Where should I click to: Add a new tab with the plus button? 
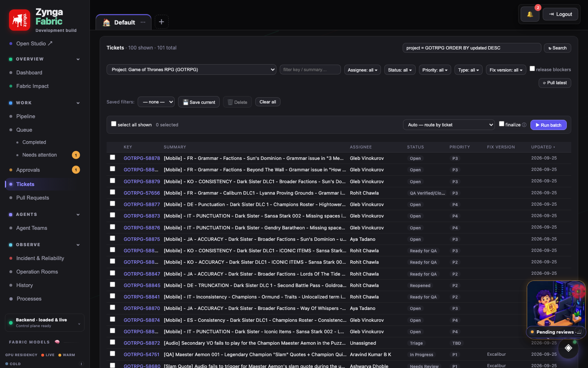click(161, 22)
